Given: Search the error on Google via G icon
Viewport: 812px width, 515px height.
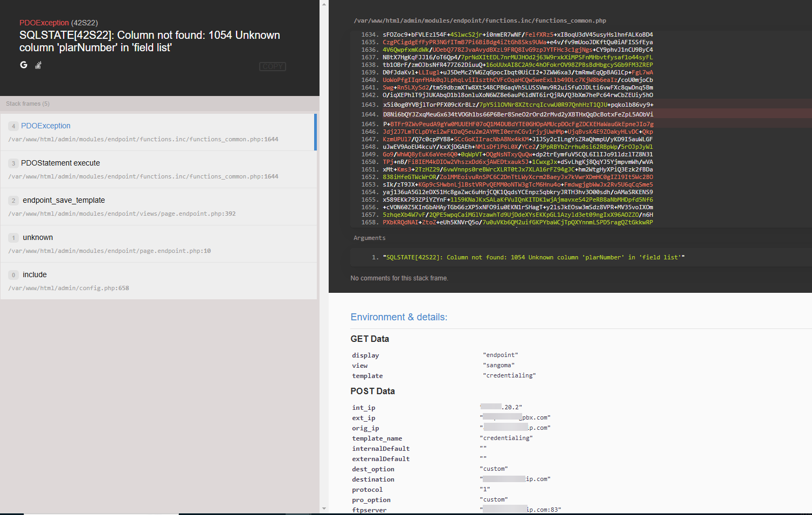Looking at the screenshot, I should [24, 65].
